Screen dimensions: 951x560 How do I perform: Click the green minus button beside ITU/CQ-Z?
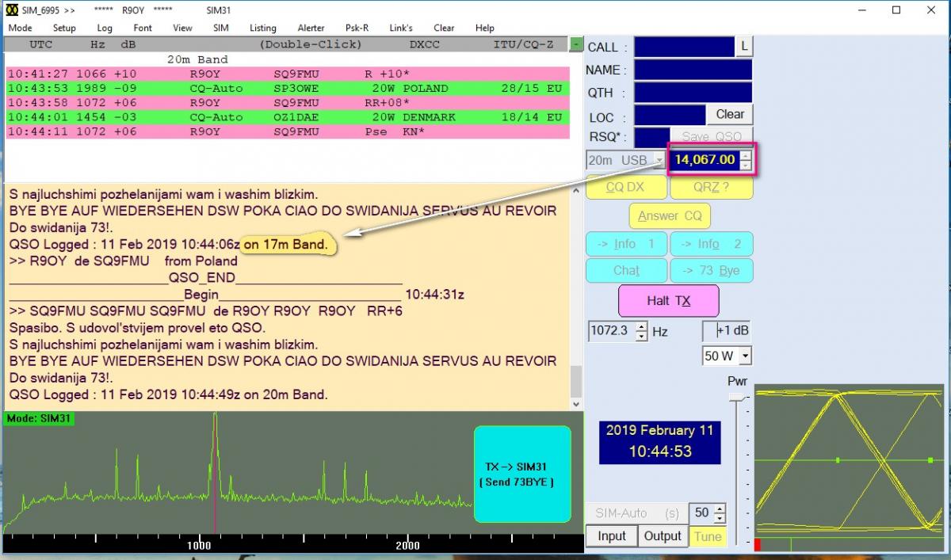(x=576, y=44)
